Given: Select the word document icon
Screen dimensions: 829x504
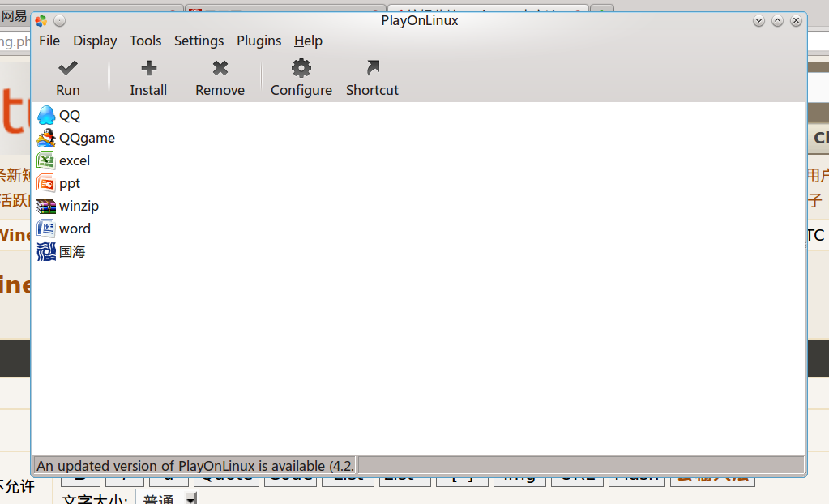Looking at the screenshot, I should point(46,229).
